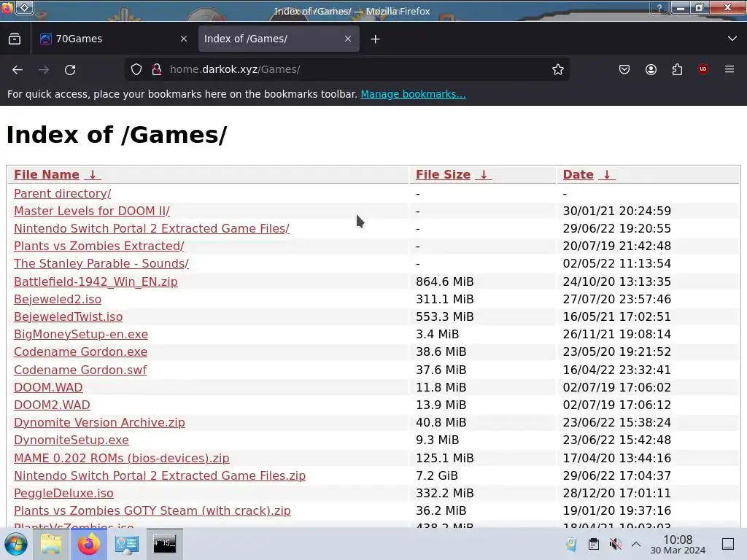Open Plants vs Zombies Extracted folder
This screenshot has height=560, width=747.
click(x=99, y=246)
